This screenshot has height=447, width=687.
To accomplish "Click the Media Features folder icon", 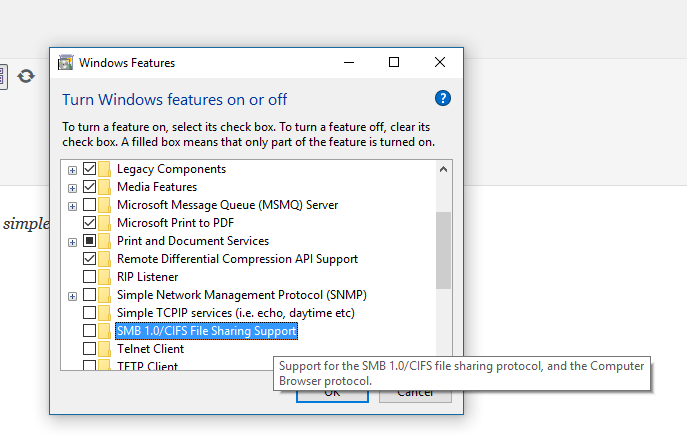I will pos(105,187).
